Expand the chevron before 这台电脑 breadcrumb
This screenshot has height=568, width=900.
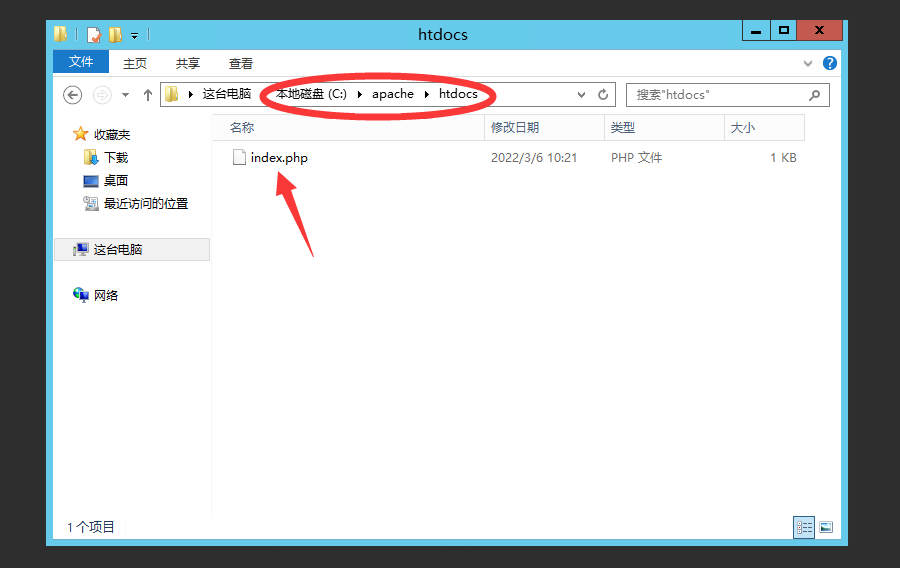pyautogui.click(x=191, y=94)
